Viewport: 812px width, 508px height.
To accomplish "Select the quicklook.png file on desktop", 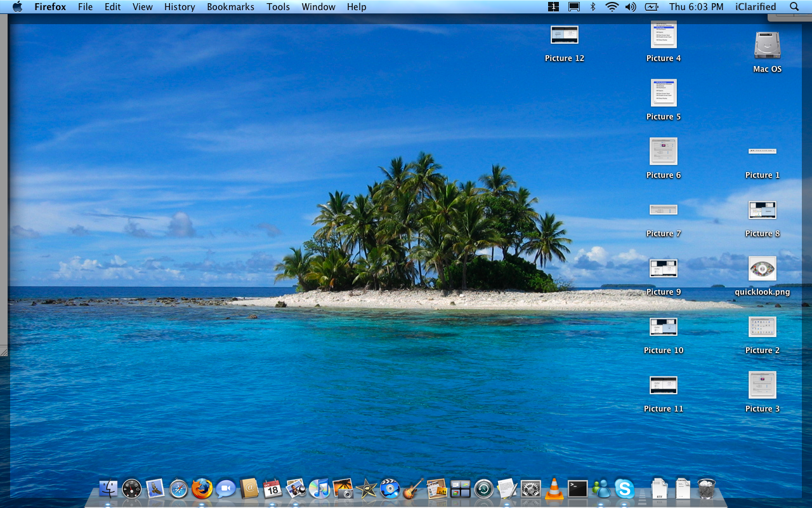I will (x=762, y=269).
